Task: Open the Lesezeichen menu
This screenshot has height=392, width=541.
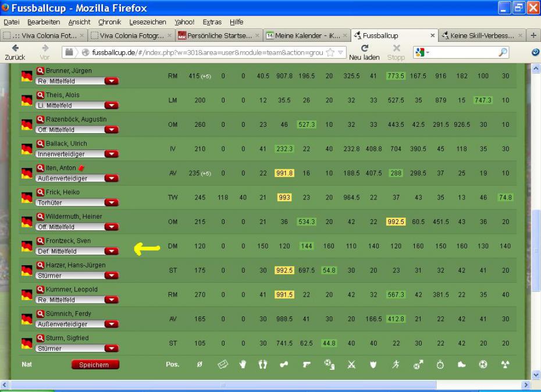Action: [147, 22]
